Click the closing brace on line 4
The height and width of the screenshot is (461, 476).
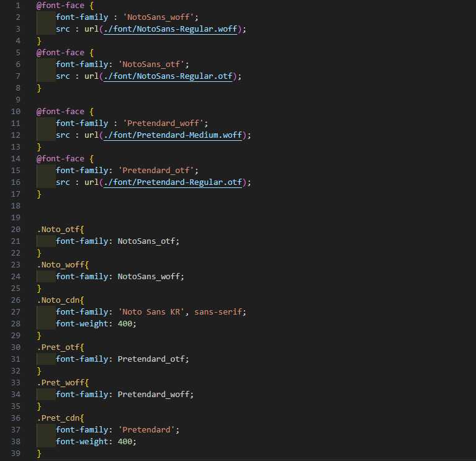(39, 41)
